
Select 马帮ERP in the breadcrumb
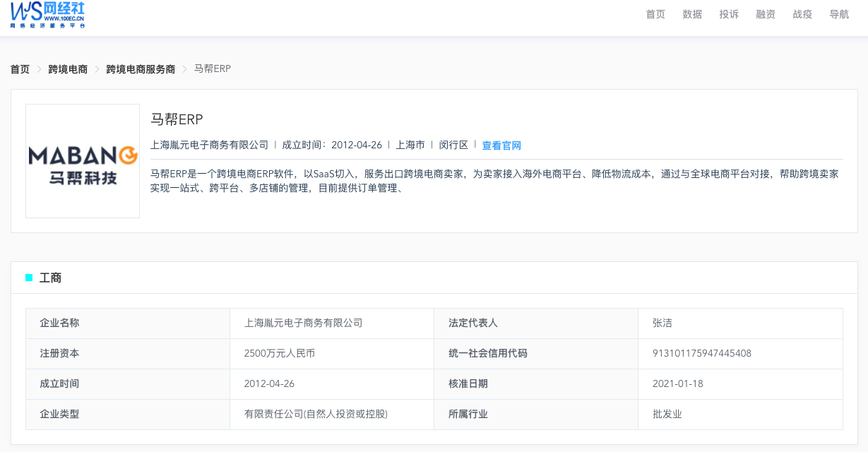click(x=213, y=69)
